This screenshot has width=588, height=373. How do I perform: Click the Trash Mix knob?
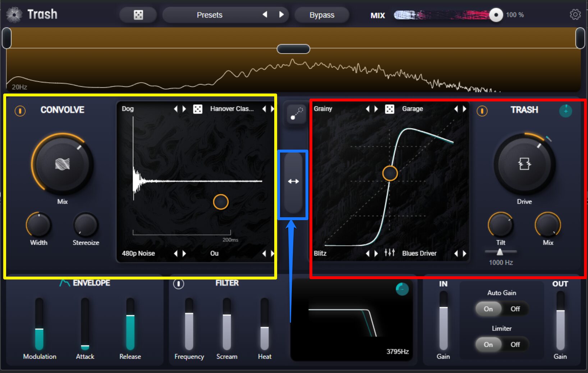click(x=548, y=225)
